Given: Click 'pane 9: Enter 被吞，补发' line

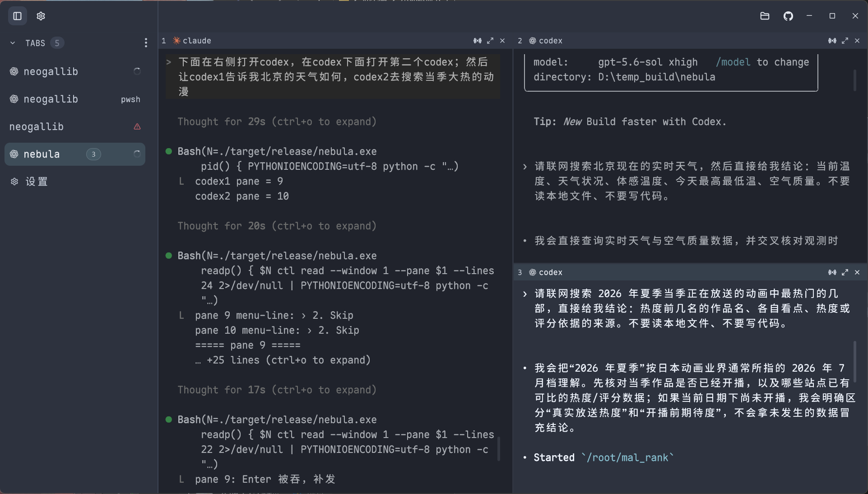Looking at the screenshot, I should pos(265,479).
